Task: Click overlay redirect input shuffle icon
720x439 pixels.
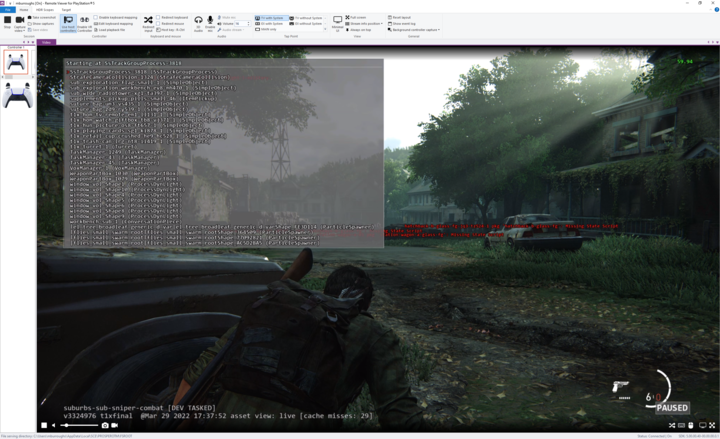Action: [x=672, y=425]
